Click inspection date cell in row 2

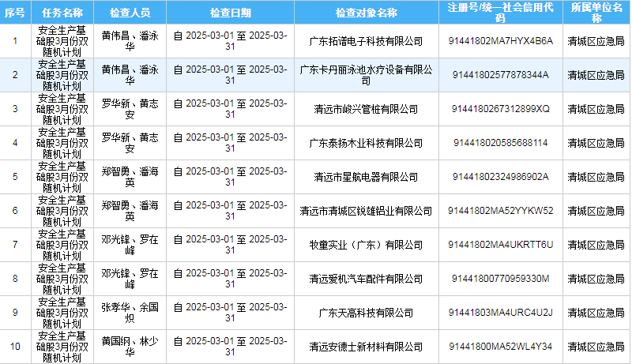click(230, 75)
